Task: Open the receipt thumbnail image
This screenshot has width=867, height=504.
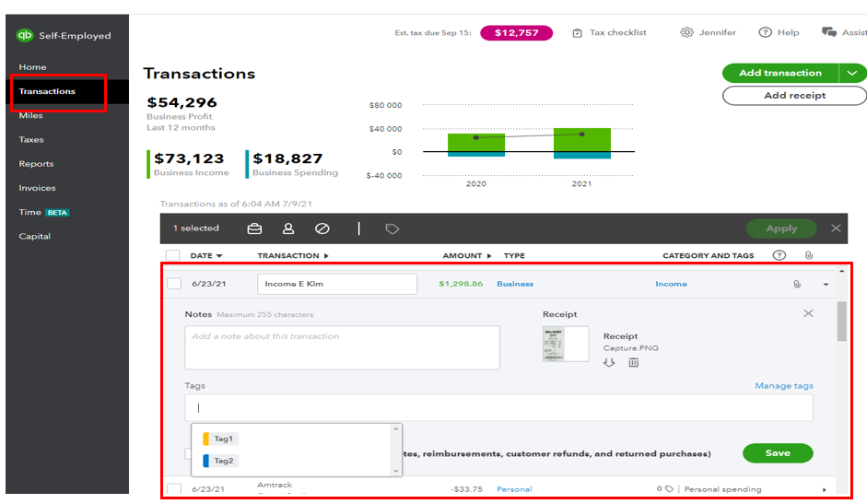Action: tap(565, 344)
